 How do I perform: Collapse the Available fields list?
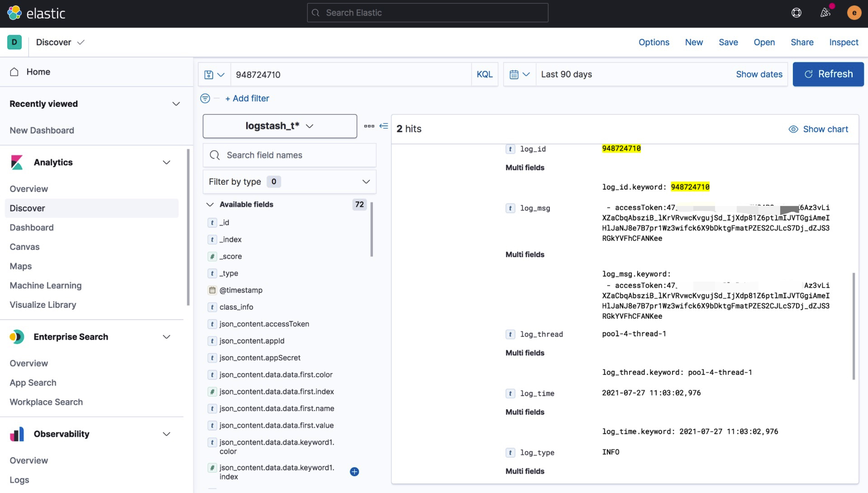[x=210, y=205]
